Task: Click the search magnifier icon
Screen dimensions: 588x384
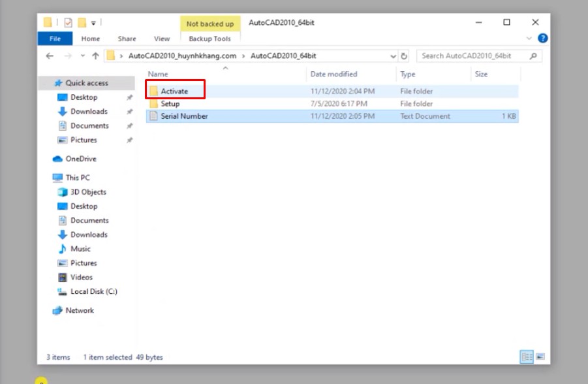Action: coord(533,56)
